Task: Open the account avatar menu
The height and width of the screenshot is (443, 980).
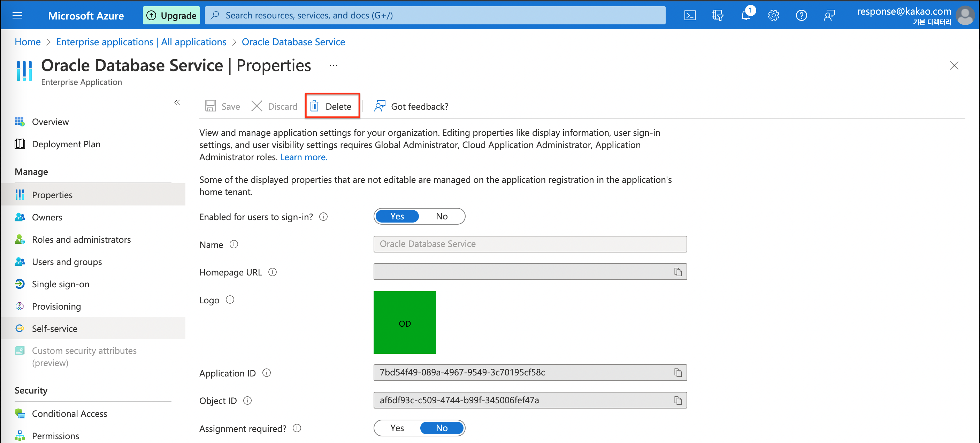Action: 965,16
